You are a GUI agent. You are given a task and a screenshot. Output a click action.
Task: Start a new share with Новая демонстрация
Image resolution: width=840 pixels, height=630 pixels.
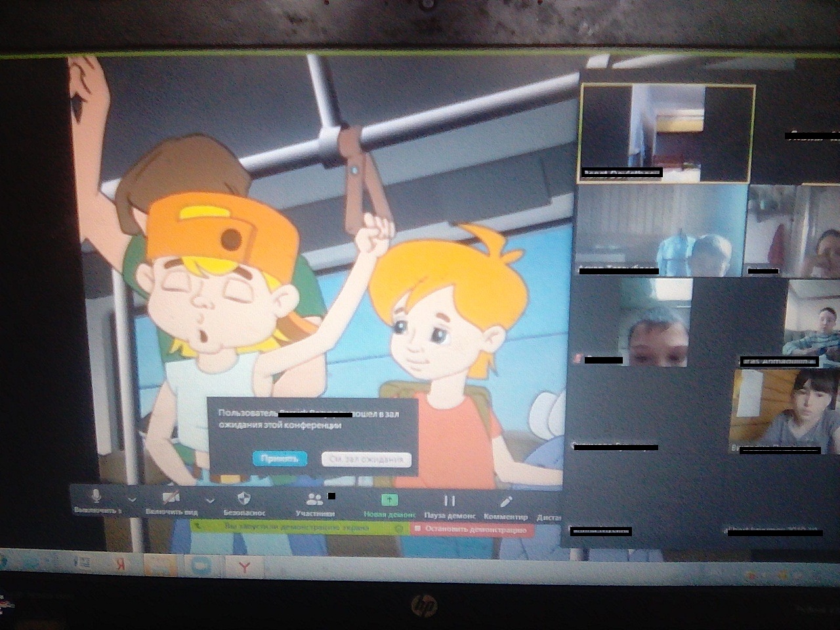[x=389, y=504]
